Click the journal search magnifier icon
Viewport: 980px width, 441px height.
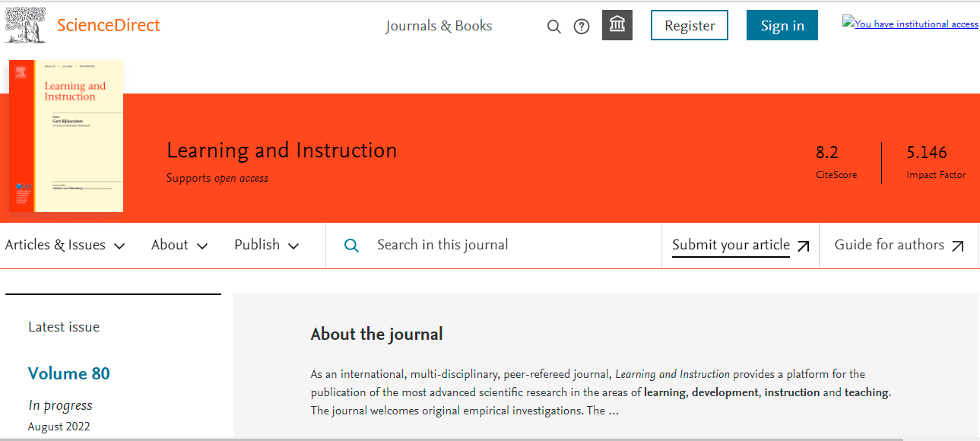tap(351, 246)
